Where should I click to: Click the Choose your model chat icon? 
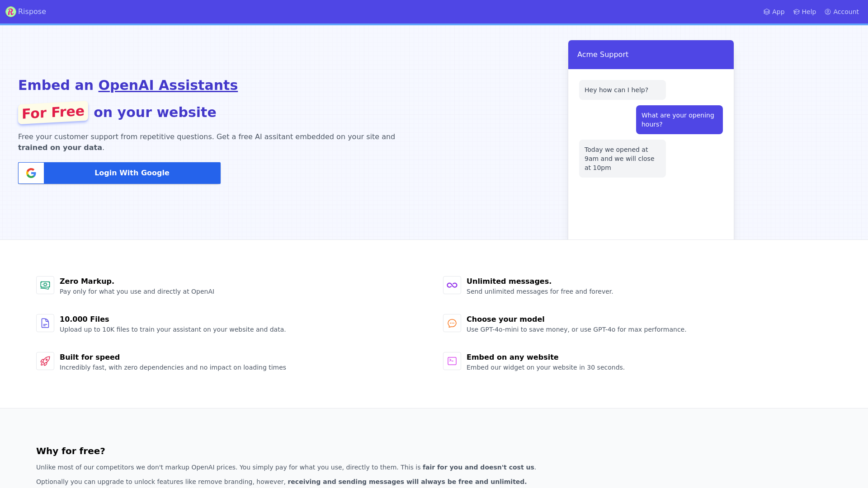point(452,323)
